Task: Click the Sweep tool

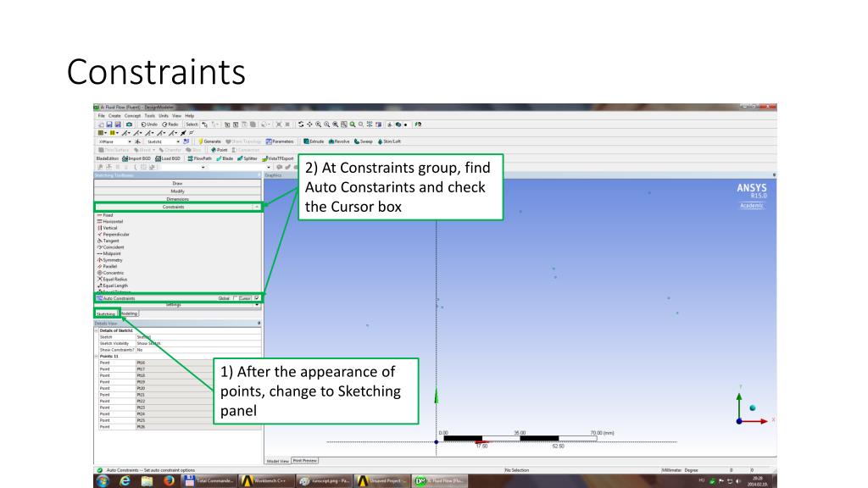Action: pos(363,141)
